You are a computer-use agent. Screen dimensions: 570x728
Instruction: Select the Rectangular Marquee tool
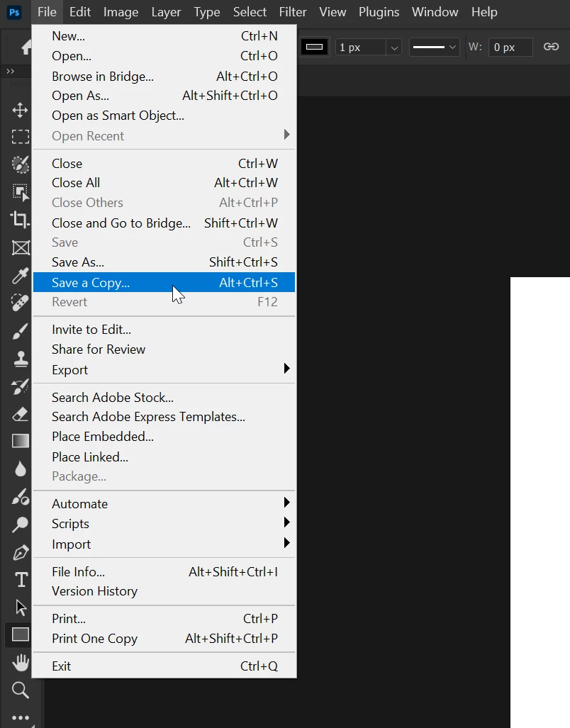coord(20,137)
